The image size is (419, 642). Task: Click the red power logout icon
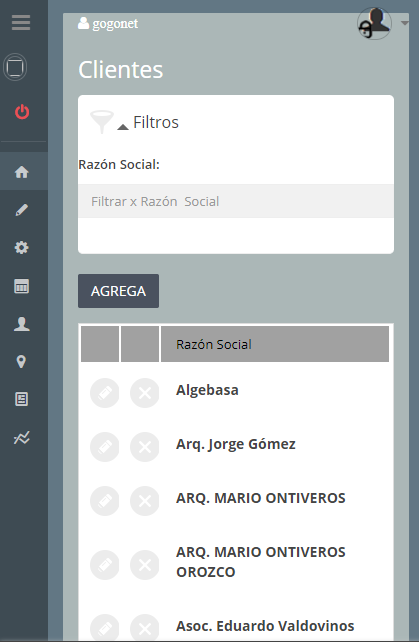click(22, 112)
